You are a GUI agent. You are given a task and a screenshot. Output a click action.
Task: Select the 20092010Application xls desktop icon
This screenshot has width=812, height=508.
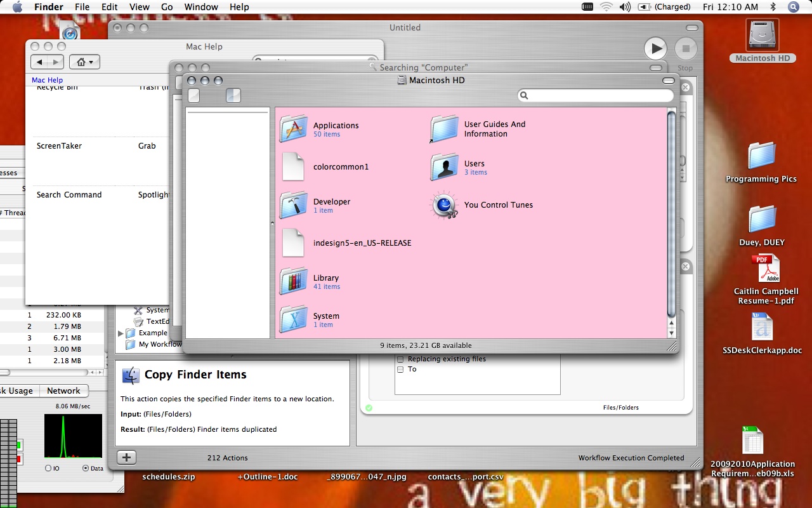[752, 441]
